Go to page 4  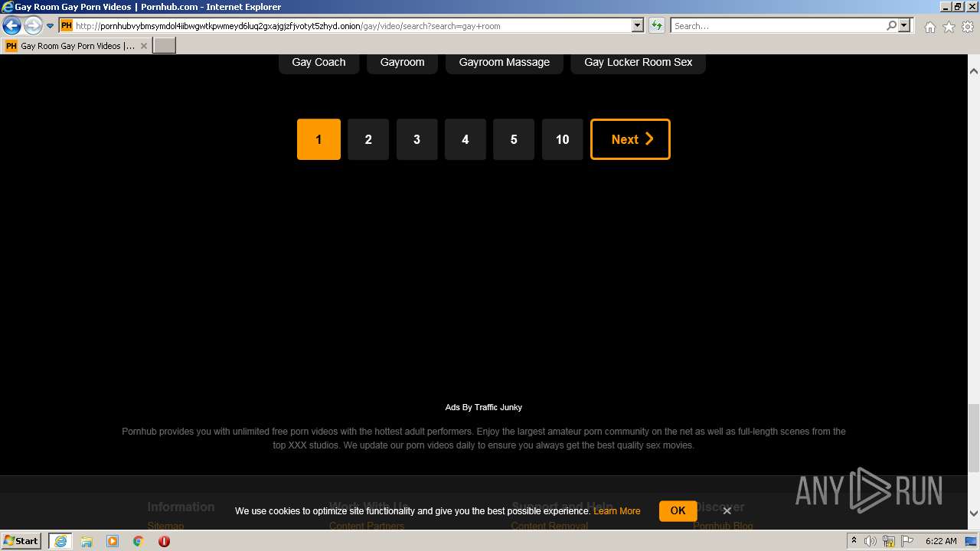click(x=465, y=139)
